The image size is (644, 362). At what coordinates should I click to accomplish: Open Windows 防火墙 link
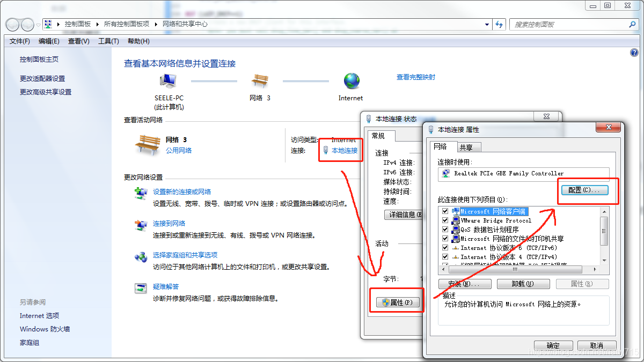(x=45, y=329)
